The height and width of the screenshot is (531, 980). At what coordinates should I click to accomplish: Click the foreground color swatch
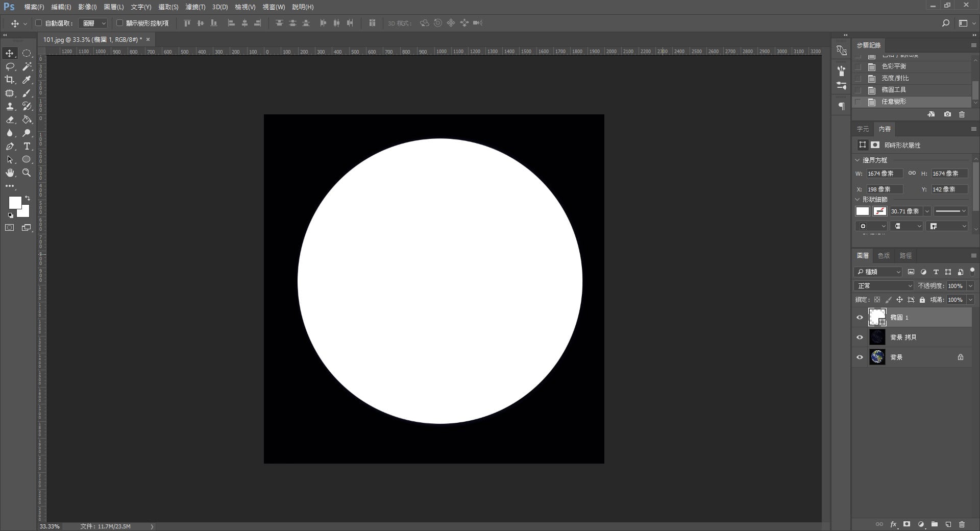(15, 202)
